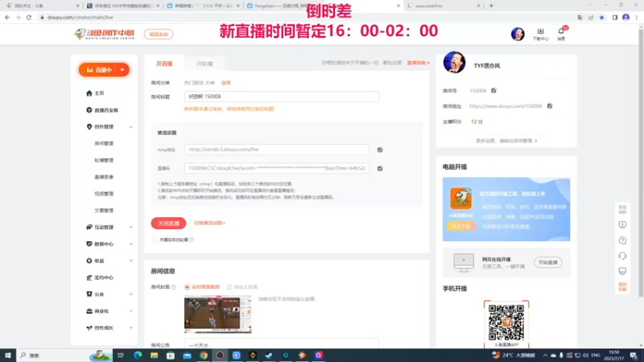Click the red 关闭直播 button
Viewport: 644px width, 362px height.
tap(168, 224)
